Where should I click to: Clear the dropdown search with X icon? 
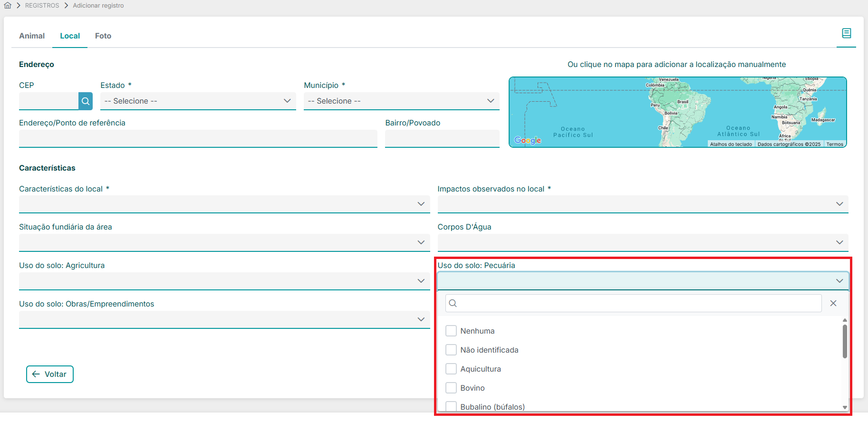tap(833, 303)
